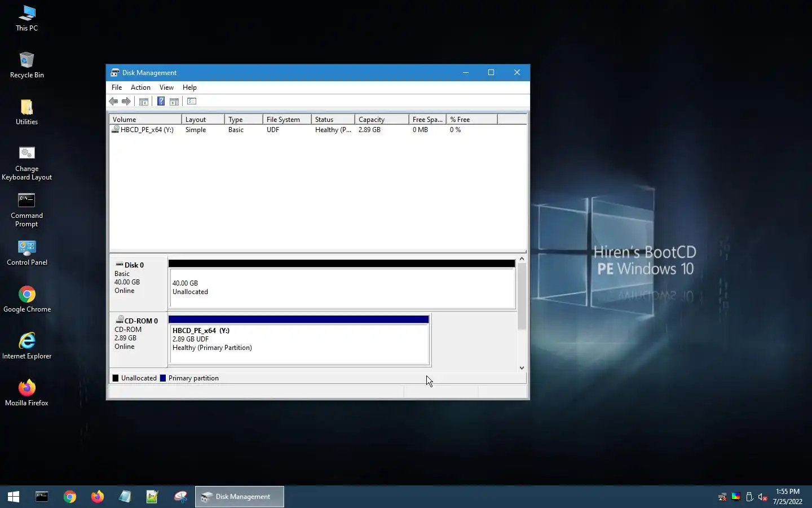Viewport: 812px width, 508px height.
Task: Click the 'Healthy (P...' status cell
Action: 333,130
